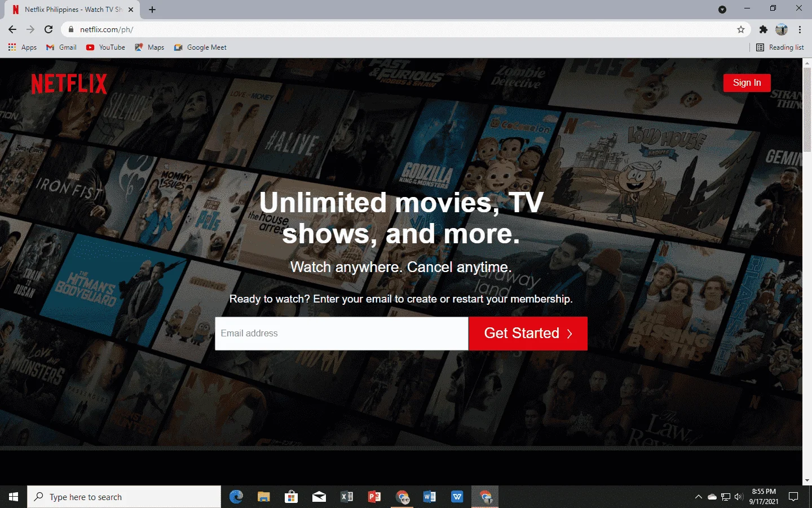Click the Sign In button
Viewport: 812px width, 508px height.
[x=747, y=82]
